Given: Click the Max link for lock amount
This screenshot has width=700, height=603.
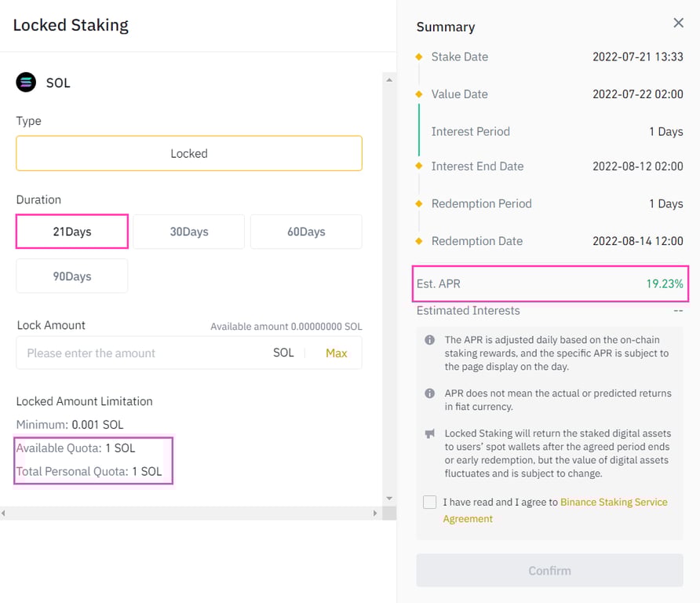Looking at the screenshot, I should coord(336,353).
